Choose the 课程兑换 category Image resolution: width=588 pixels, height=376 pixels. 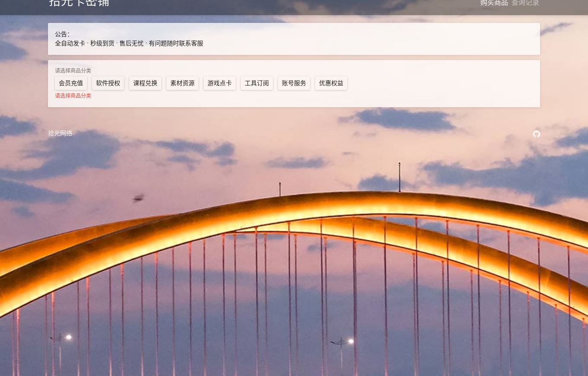click(x=145, y=83)
